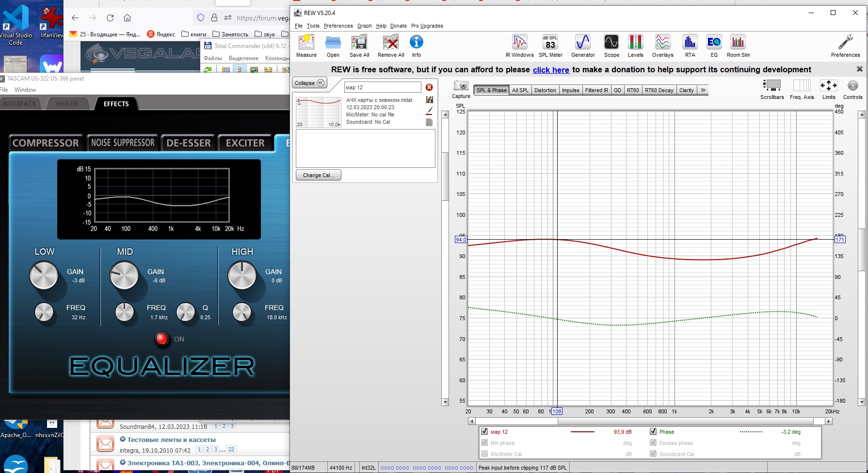Screen dimensions: 868x473
Task: Select the measurement thumbnail graph
Action: (x=319, y=112)
